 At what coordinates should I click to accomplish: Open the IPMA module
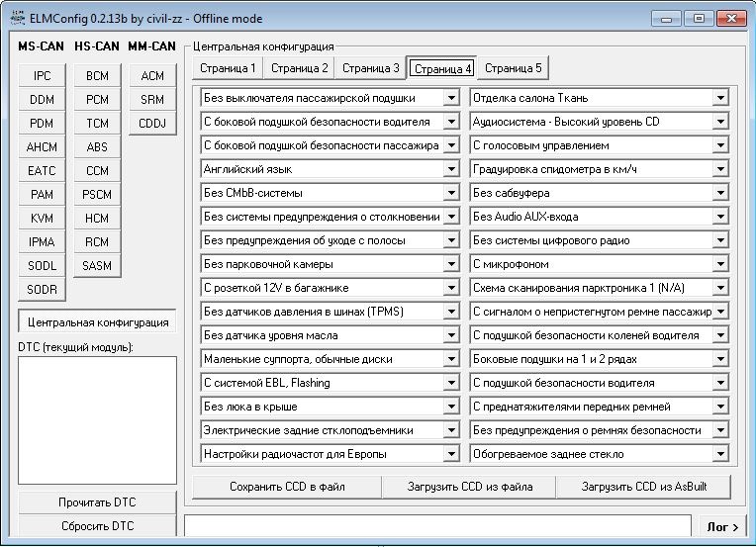click(42, 241)
